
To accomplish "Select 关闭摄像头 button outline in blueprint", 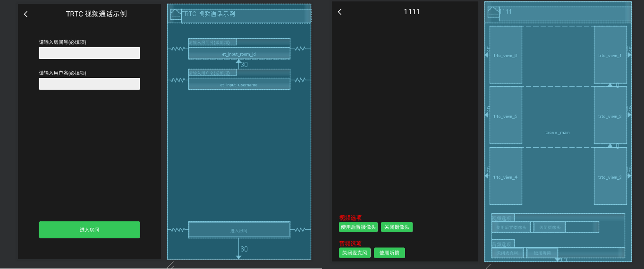I will point(550,227).
